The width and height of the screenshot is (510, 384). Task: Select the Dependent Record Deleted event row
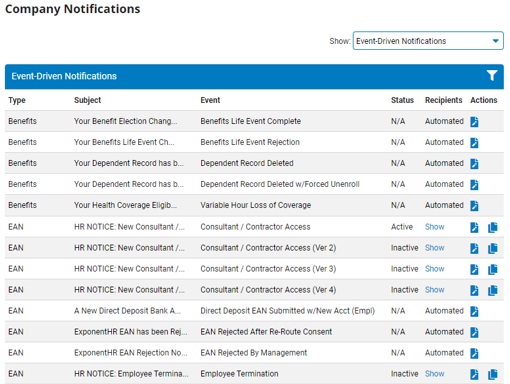coord(254,163)
